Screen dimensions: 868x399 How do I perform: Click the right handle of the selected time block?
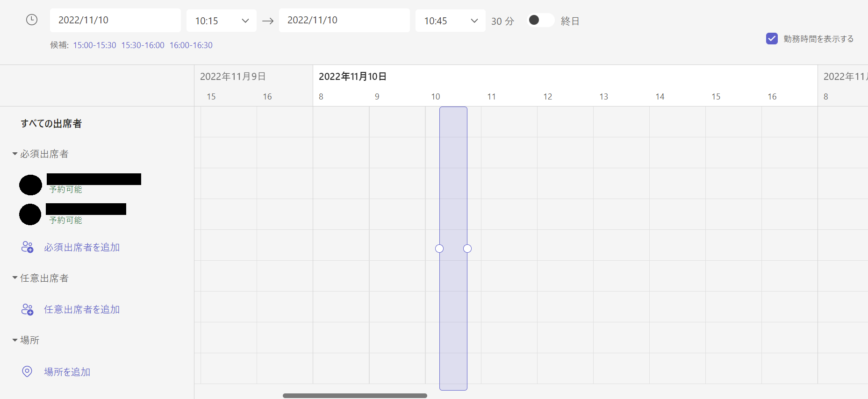(x=467, y=249)
